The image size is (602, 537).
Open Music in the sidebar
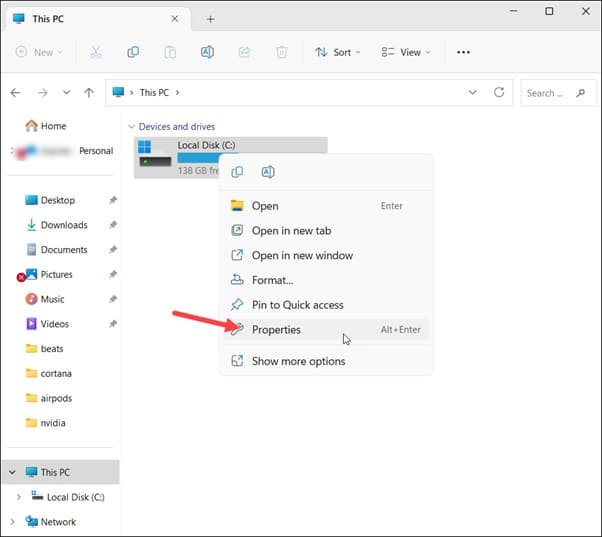(45, 299)
